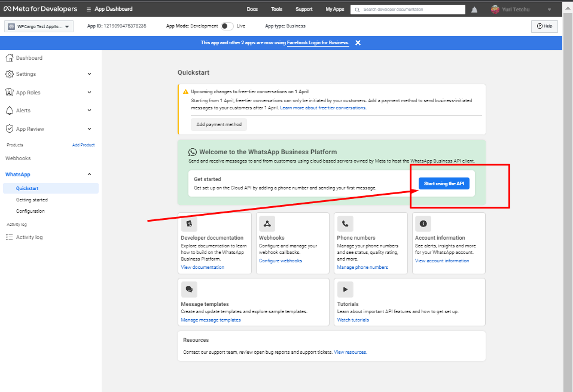Expand the Settings sidebar section
This screenshot has width=573, height=392.
[89, 74]
